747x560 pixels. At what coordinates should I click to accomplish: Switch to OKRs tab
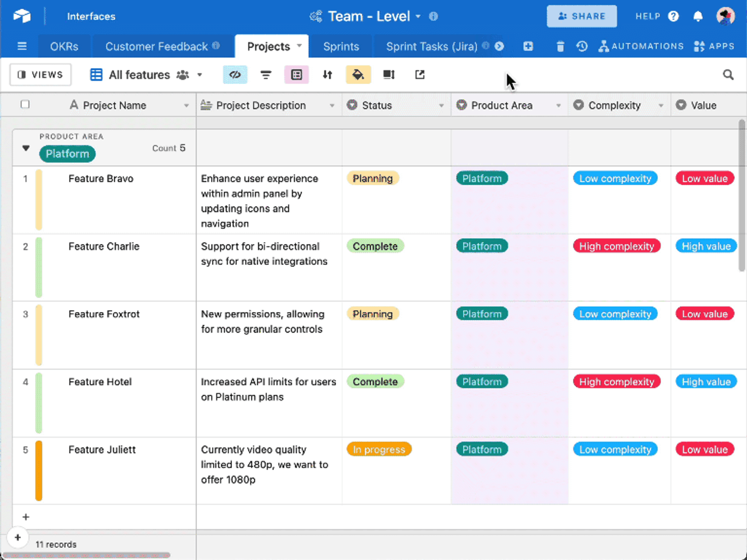point(64,46)
